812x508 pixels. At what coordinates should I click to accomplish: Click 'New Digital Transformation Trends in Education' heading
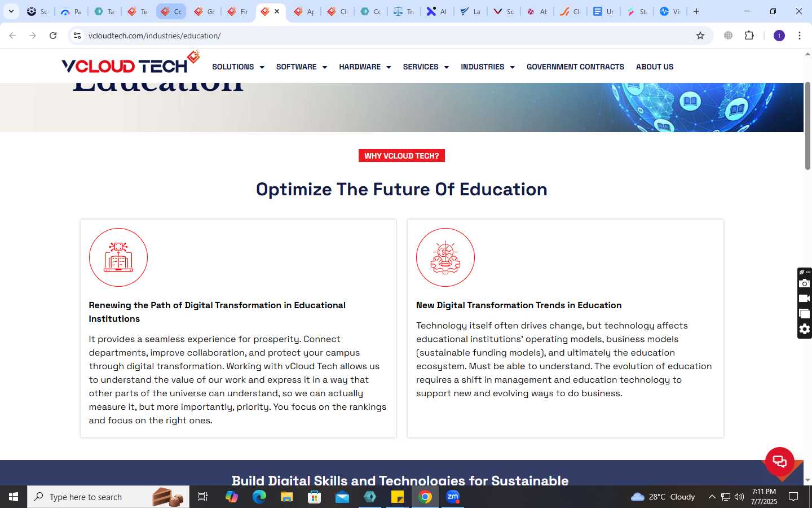519,305
